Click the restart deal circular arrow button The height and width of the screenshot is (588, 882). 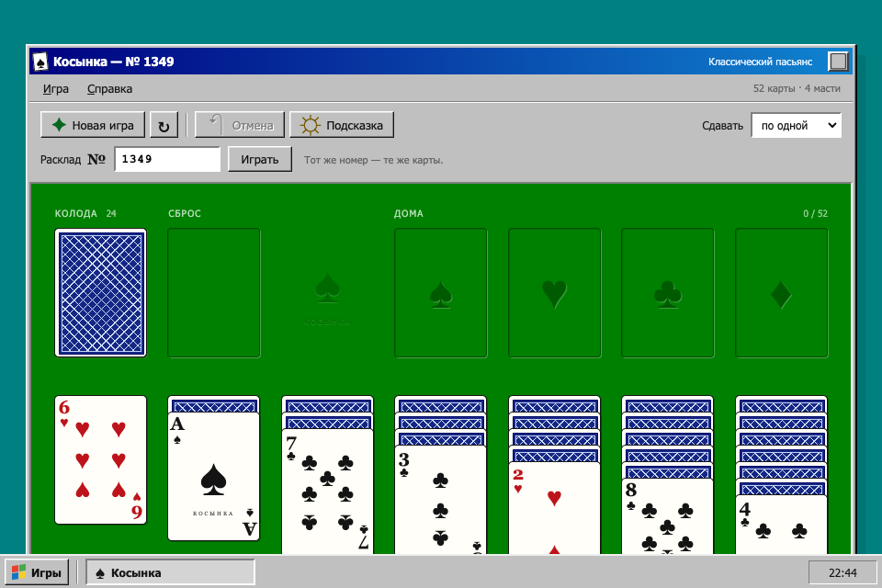pos(164,126)
